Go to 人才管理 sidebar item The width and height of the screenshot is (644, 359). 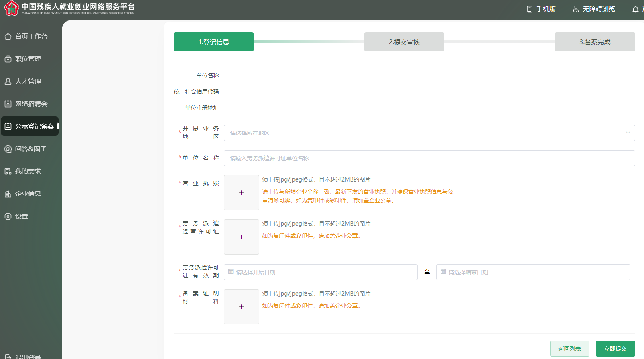pyautogui.click(x=28, y=82)
